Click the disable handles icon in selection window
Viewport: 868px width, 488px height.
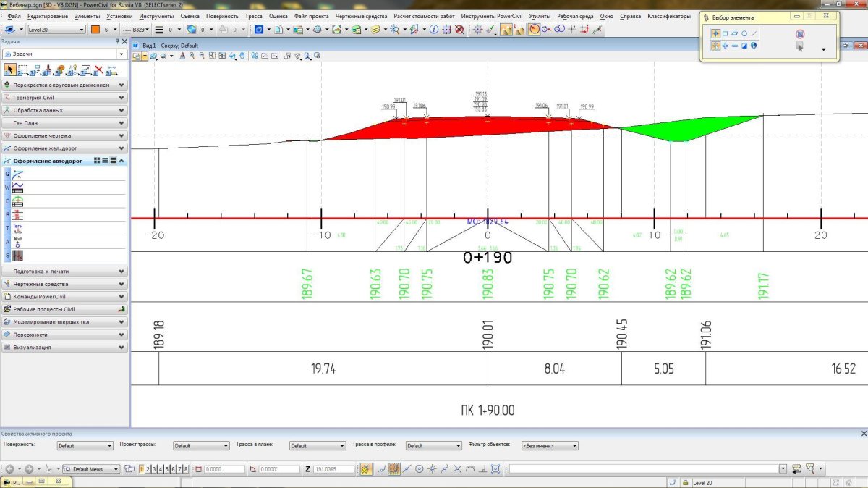point(799,34)
